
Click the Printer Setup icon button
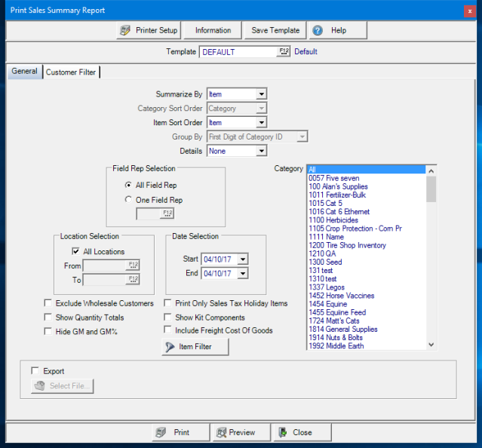126,30
